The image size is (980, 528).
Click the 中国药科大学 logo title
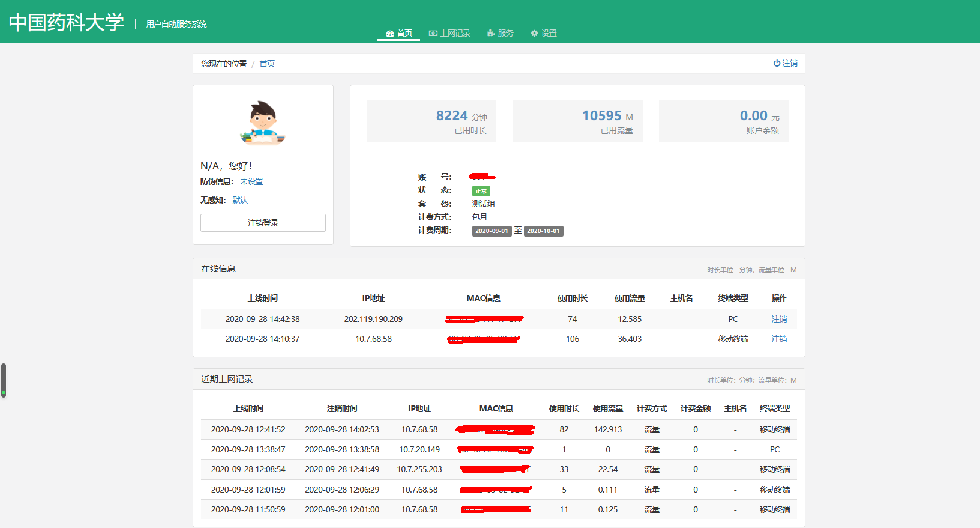(x=67, y=22)
